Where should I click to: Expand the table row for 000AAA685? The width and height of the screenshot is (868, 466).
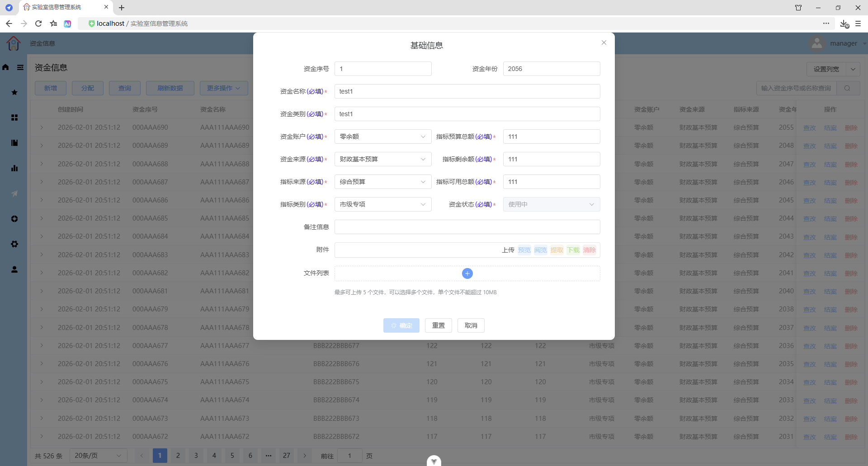[x=42, y=218]
